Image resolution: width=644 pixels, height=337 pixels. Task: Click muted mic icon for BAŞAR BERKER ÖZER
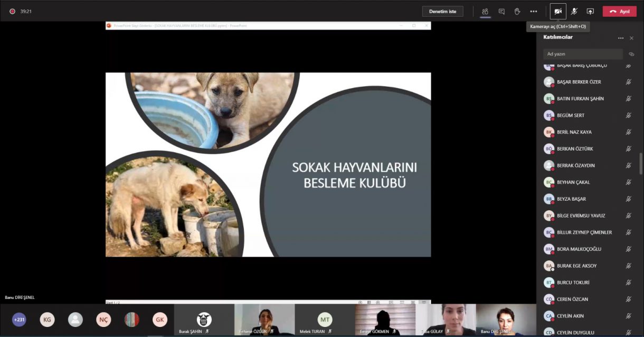[628, 82]
